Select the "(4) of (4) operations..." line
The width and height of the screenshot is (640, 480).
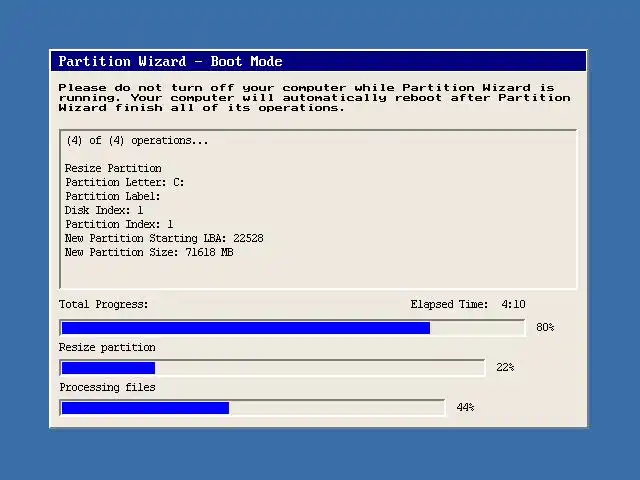137,140
